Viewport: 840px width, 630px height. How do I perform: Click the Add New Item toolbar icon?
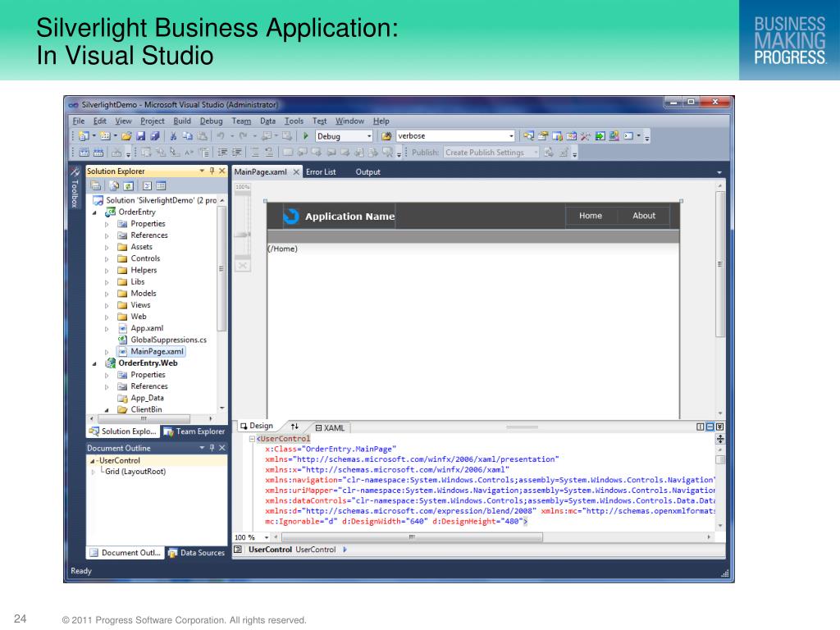point(105,136)
